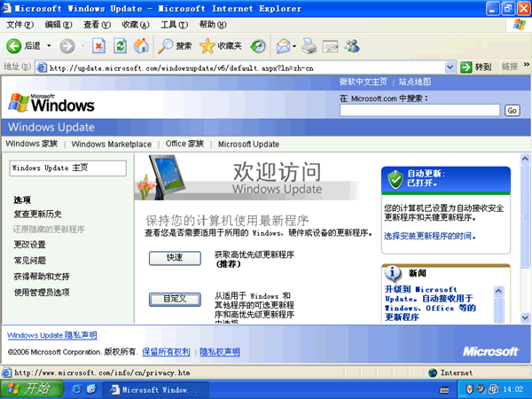The width and height of the screenshot is (532, 399).
Task: Open the 文件(F) menu
Action: tap(20, 25)
